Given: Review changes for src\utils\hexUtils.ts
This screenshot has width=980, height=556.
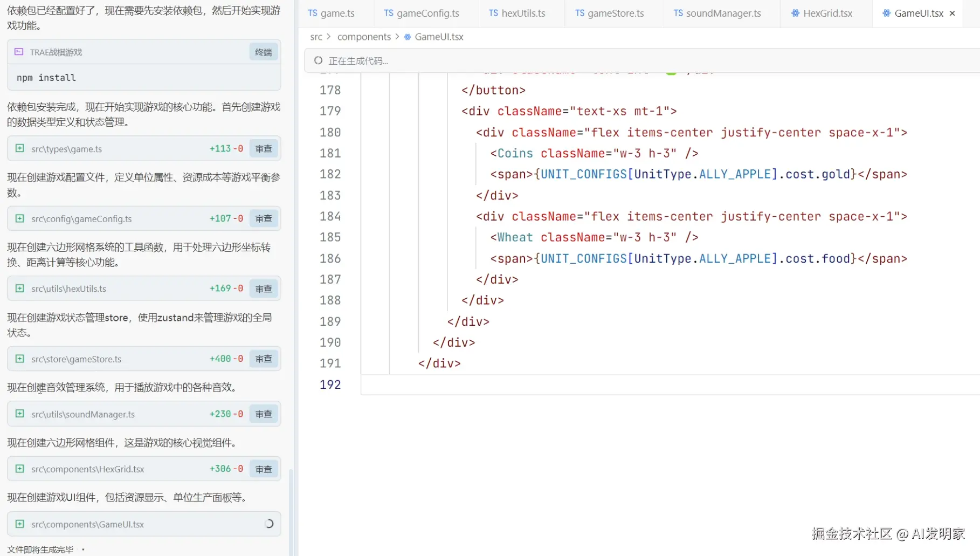Looking at the screenshot, I should [x=264, y=289].
